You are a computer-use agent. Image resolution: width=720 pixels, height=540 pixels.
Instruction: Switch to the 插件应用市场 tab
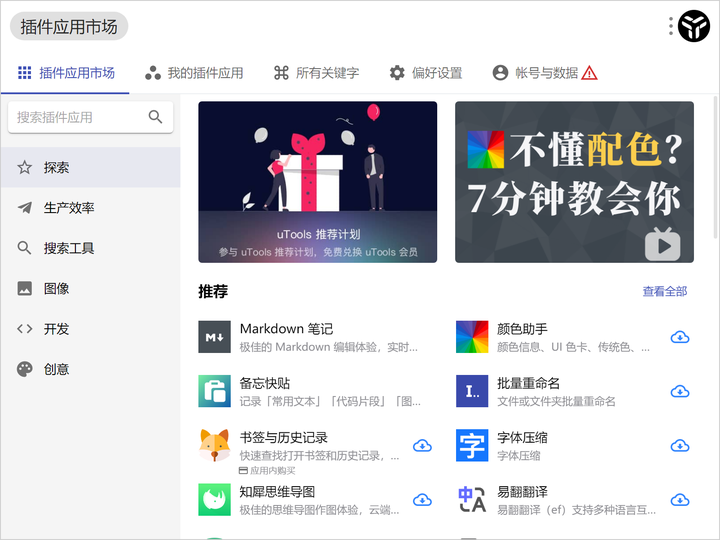tap(66, 73)
